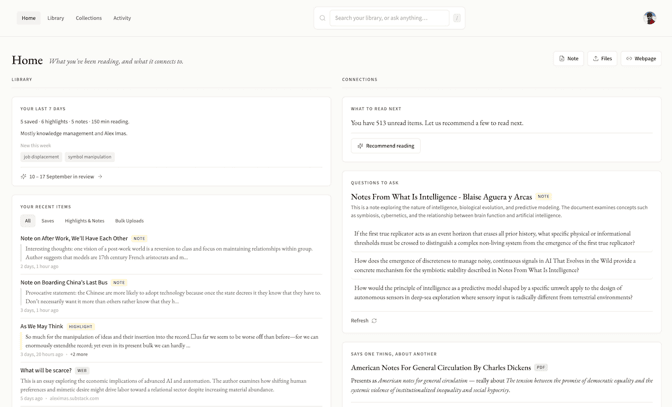Click the link icon in Webpage button
The height and width of the screenshot is (407, 672).
[x=629, y=59]
